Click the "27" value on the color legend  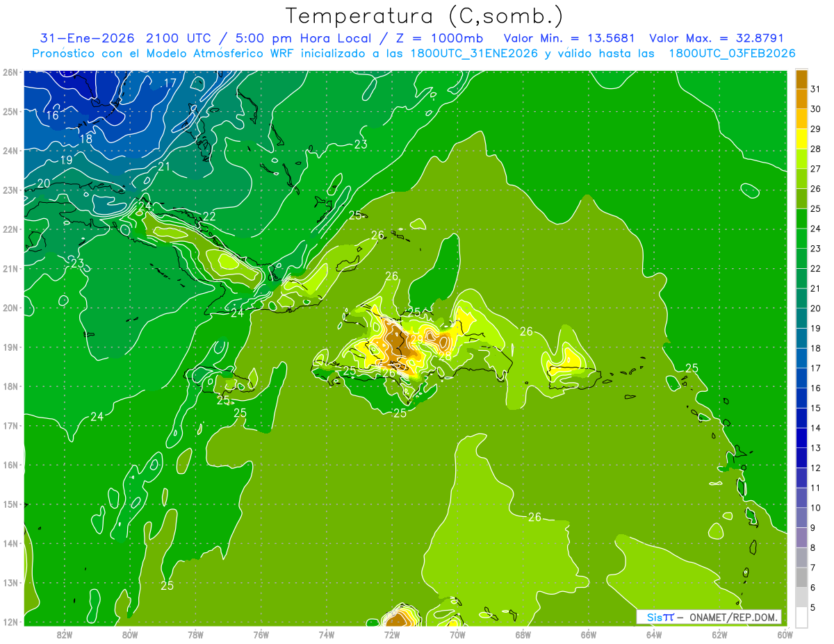(815, 169)
